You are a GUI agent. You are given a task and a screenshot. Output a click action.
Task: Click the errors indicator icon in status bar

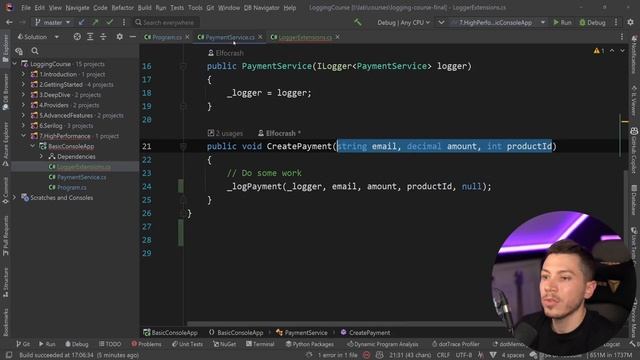coord(367,355)
